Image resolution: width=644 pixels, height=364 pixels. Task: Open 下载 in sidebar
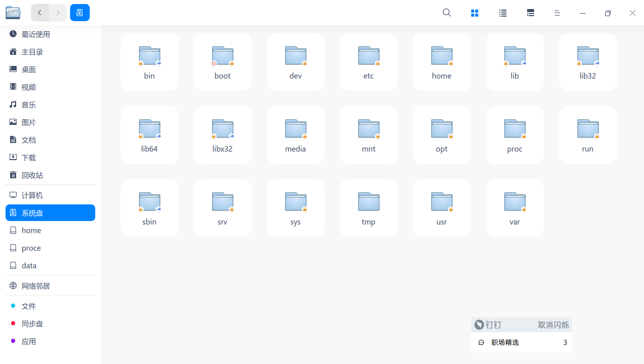(50, 158)
